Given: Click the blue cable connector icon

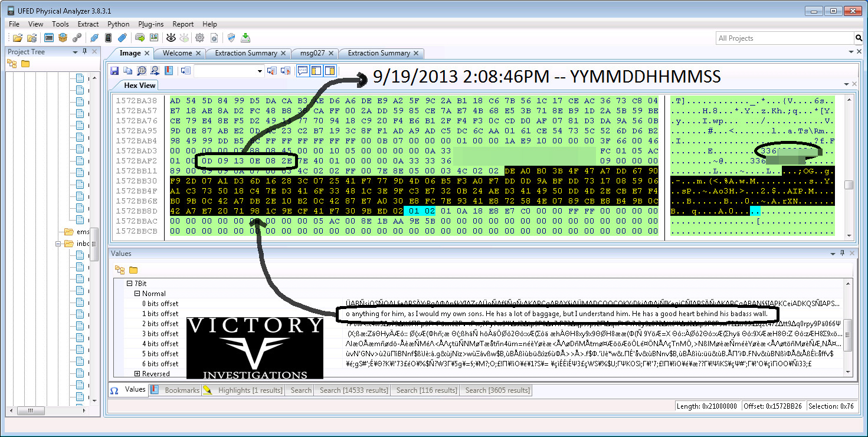Looking at the screenshot, I should [x=94, y=38].
